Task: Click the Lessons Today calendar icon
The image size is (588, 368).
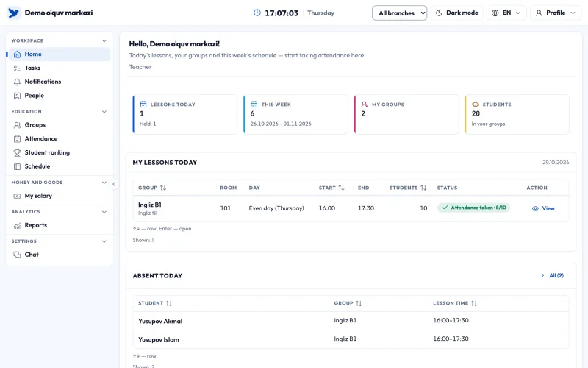Action: click(143, 104)
